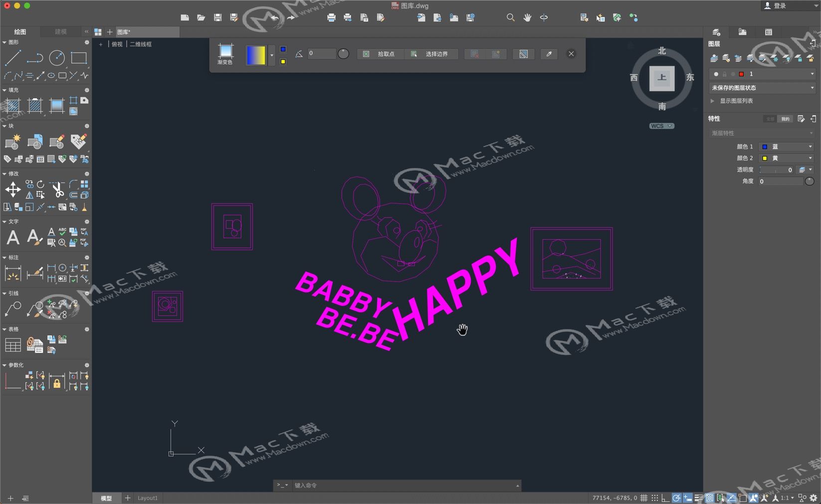The width and height of the screenshot is (821, 504).
Task: Open the Insert Block tool
Action: click(34, 142)
